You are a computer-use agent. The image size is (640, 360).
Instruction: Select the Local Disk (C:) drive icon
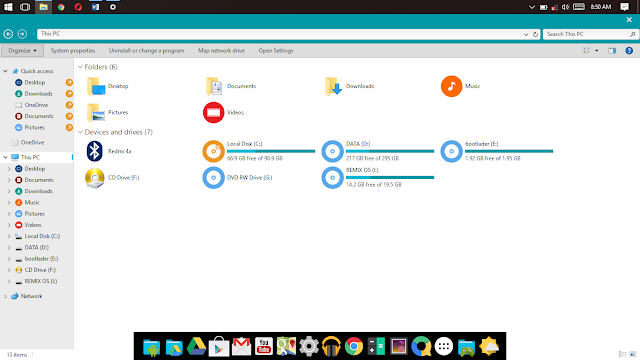[x=213, y=151]
